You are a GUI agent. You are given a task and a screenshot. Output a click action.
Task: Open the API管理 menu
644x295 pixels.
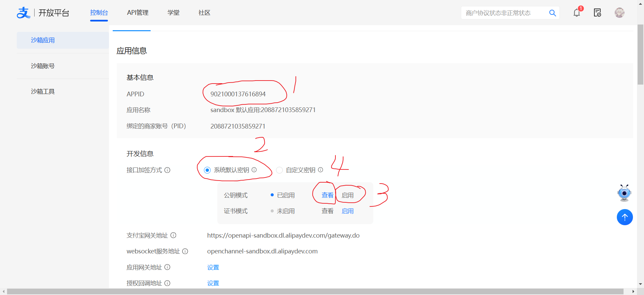138,13
